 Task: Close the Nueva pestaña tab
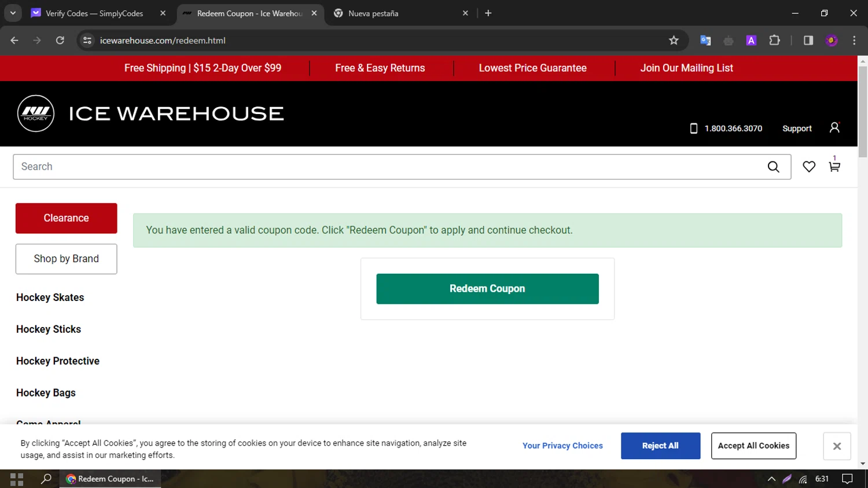click(x=465, y=13)
